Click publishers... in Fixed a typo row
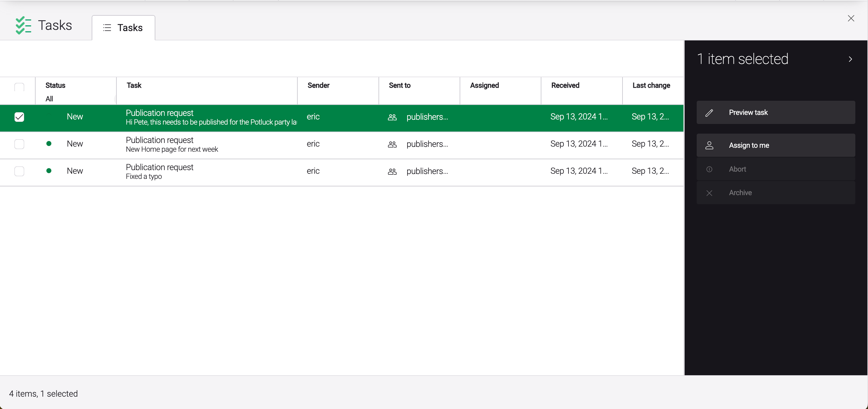The image size is (868, 409). 427,172
